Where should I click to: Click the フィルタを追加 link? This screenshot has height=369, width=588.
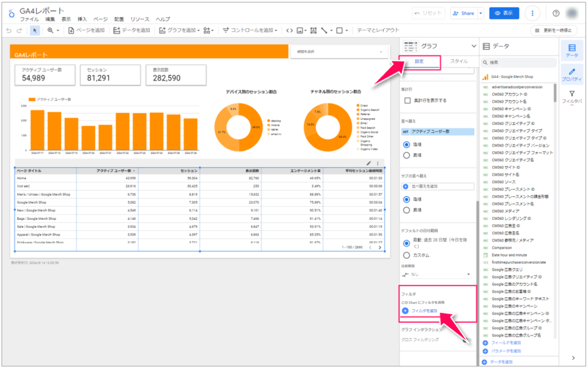coord(424,311)
